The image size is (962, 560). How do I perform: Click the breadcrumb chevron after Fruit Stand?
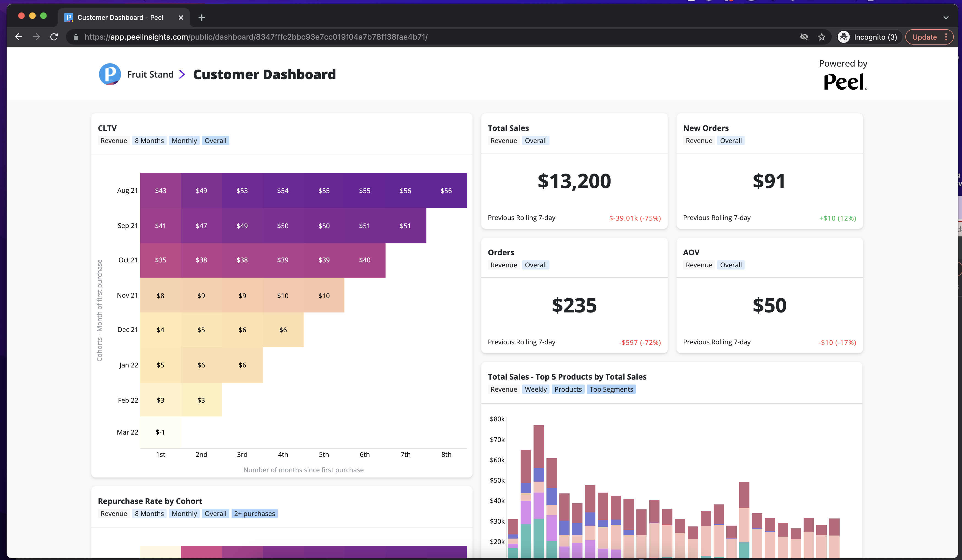pyautogui.click(x=182, y=75)
